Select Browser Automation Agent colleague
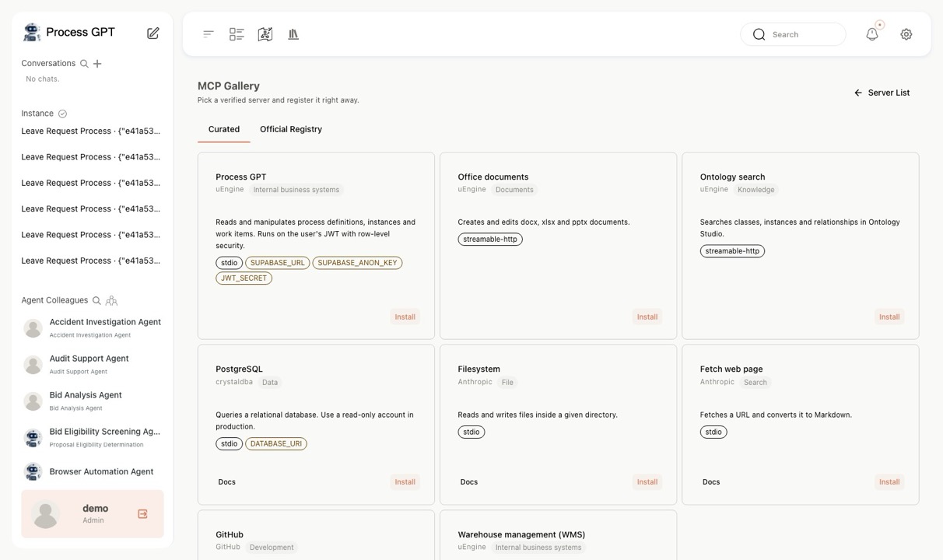This screenshot has height=560, width=943. tap(92, 472)
